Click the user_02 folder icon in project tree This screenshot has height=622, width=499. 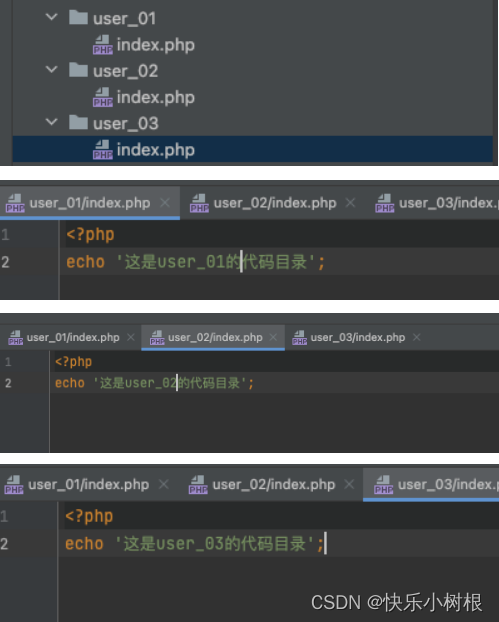point(78,70)
